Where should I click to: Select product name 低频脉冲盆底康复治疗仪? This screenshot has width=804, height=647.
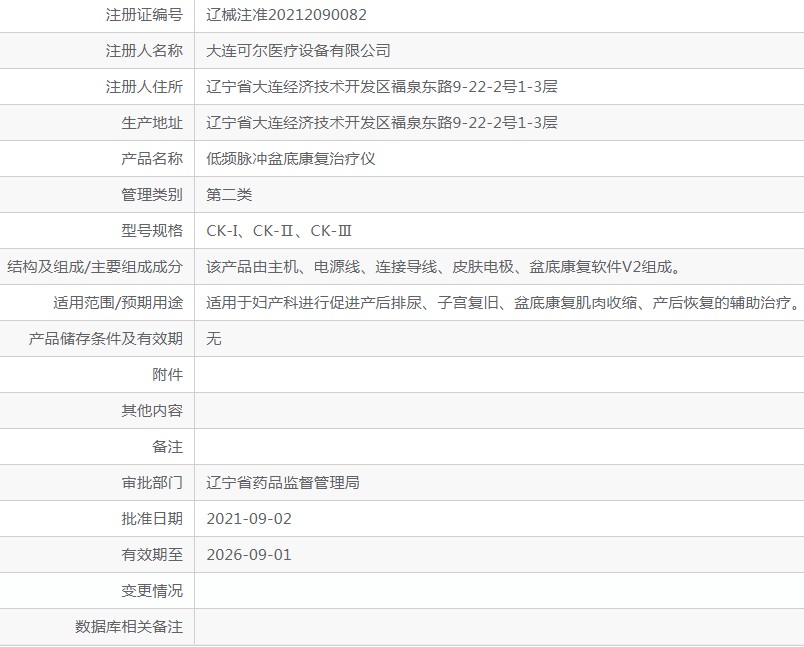[291, 158]
